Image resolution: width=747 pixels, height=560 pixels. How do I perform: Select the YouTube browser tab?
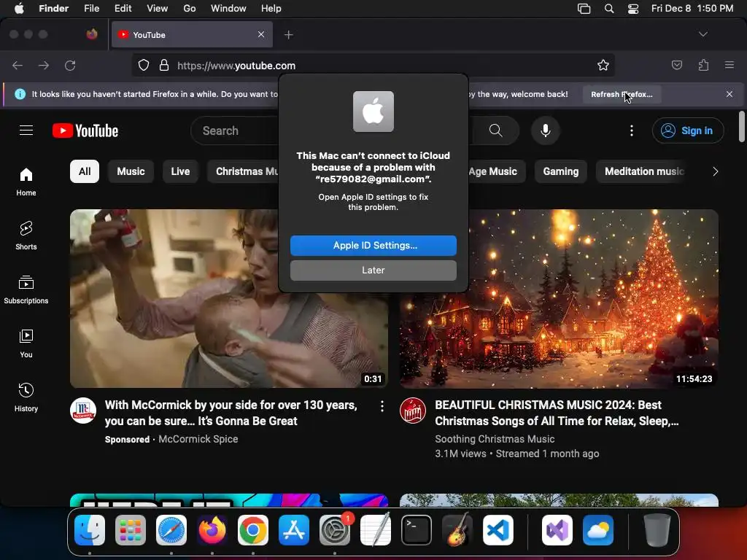click(x=192, y=34)
